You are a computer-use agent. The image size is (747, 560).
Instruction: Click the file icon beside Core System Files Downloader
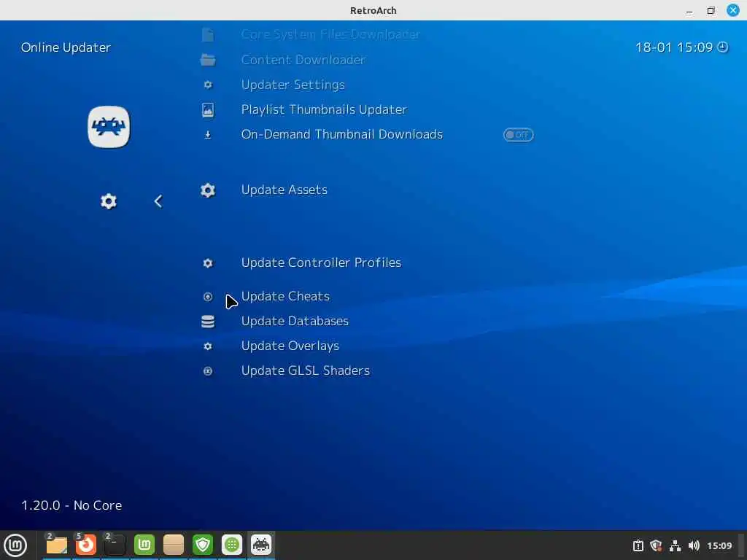208,34
